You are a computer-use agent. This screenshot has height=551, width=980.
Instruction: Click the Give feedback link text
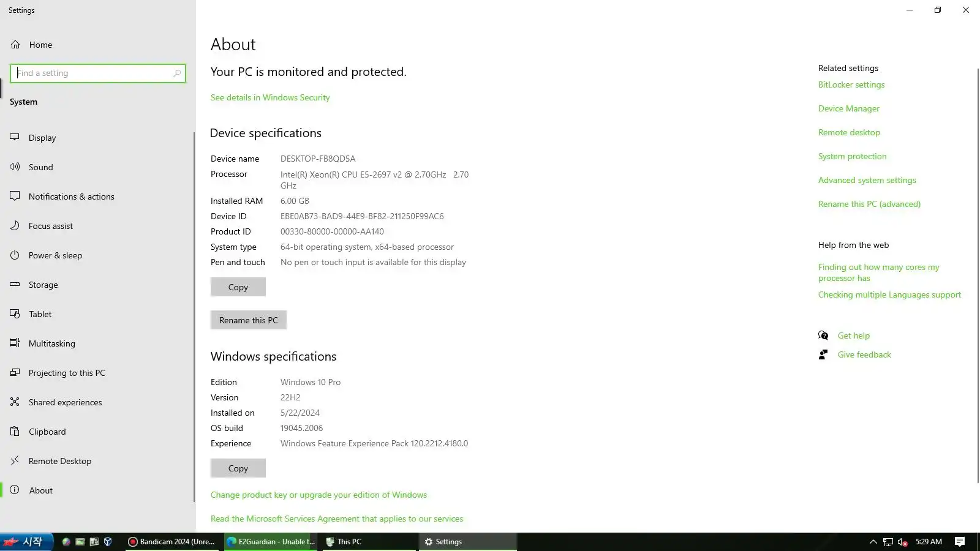pyautogui.click(x=864, y=354)
